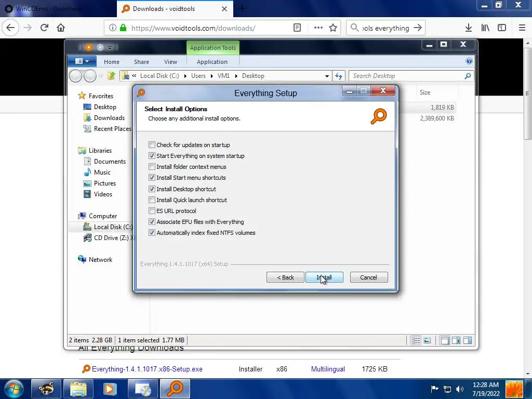This screenshot has height=399, width=532.
Task: Open Home ribbon tab in Explorer
Action: (112, 62)
